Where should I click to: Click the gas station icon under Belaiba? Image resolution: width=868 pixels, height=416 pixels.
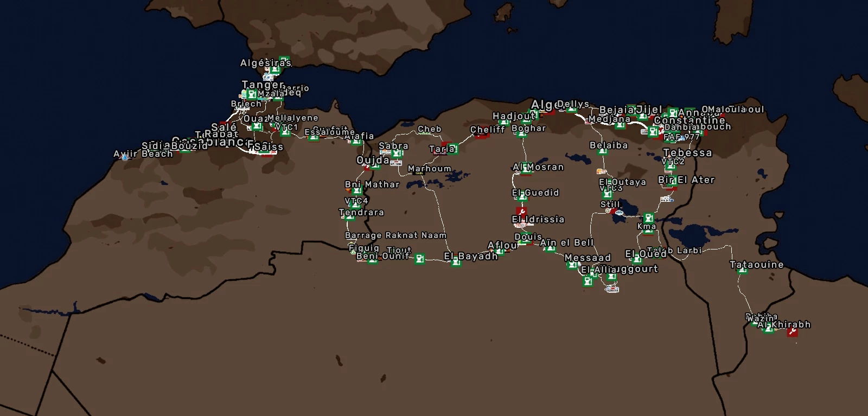coord(602,152)
